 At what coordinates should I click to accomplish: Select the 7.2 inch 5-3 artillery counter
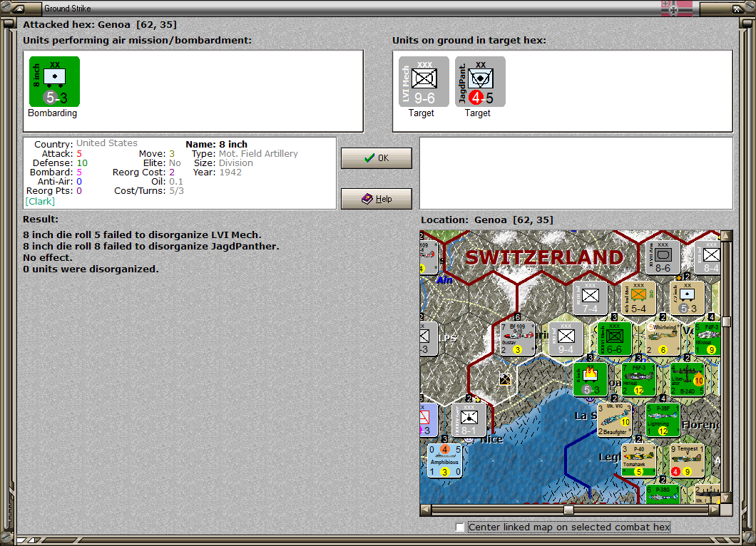click(x=687, y=298)
